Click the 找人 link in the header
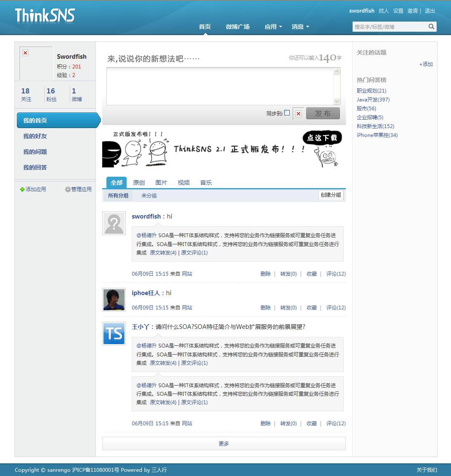 point(384,11)
